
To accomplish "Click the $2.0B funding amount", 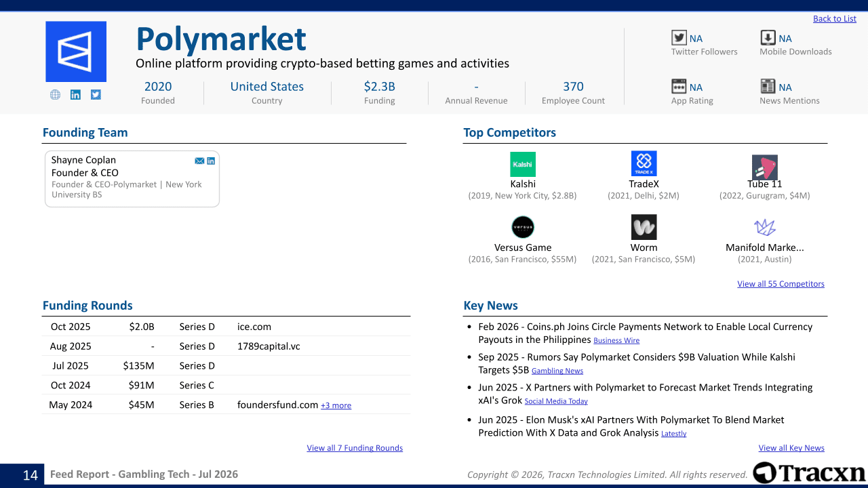I will (142, 327).
